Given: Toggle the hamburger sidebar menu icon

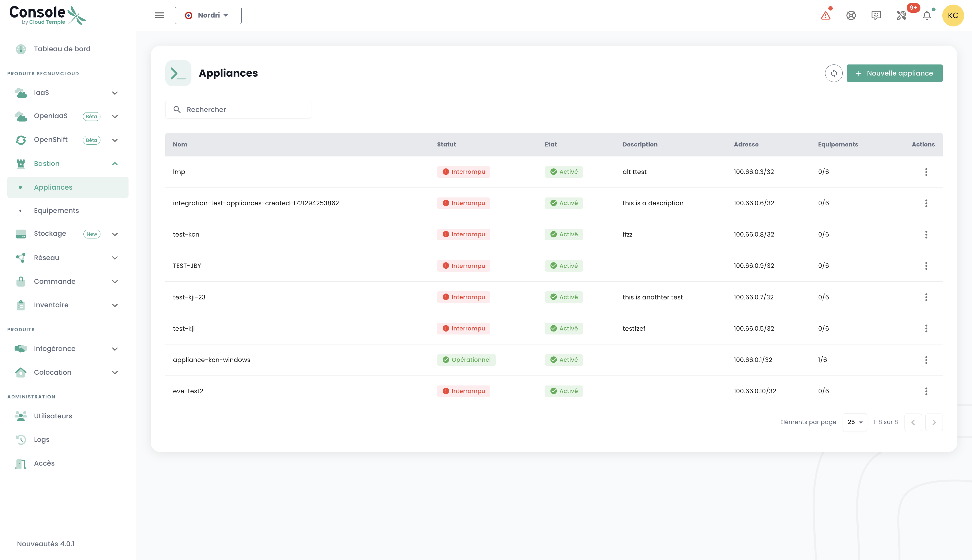Looking at the screenshot, I should (159, 15).
